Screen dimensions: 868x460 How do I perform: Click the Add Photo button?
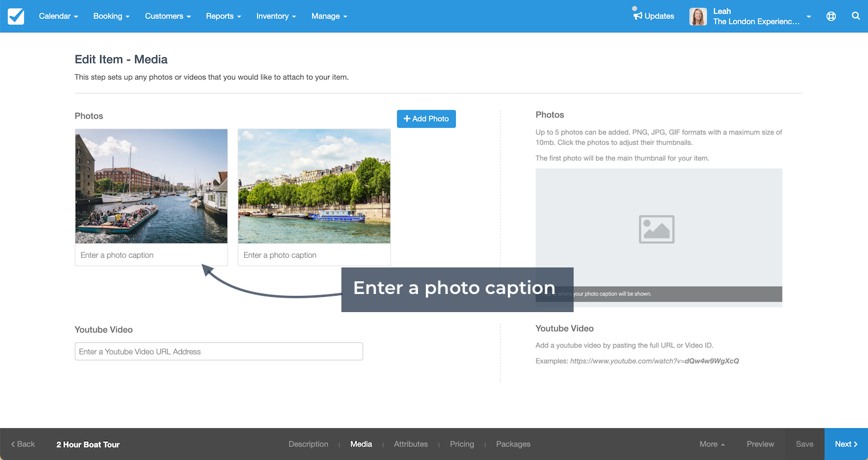click(x=426, y=119)
